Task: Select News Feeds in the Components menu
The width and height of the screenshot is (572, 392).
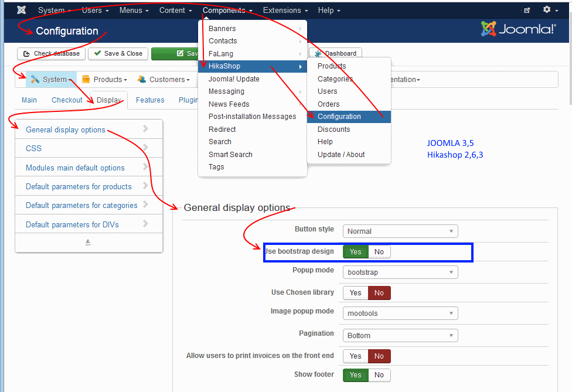Action: click(253, 104)
